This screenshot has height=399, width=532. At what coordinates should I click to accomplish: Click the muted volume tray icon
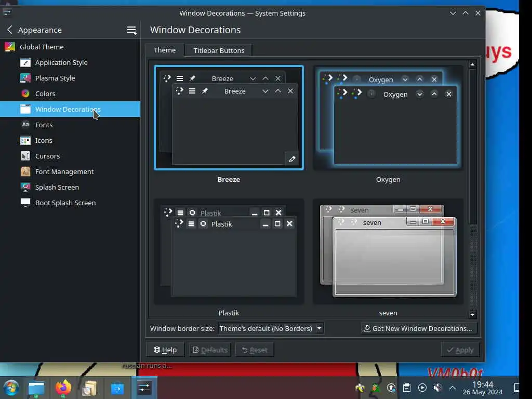pyautogui.click(x=437, y=388)
